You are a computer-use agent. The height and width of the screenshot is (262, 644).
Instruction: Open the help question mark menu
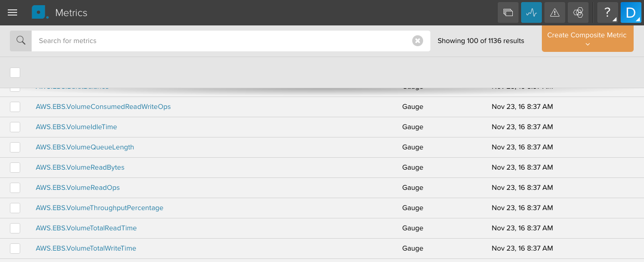[x=608, y=12]
